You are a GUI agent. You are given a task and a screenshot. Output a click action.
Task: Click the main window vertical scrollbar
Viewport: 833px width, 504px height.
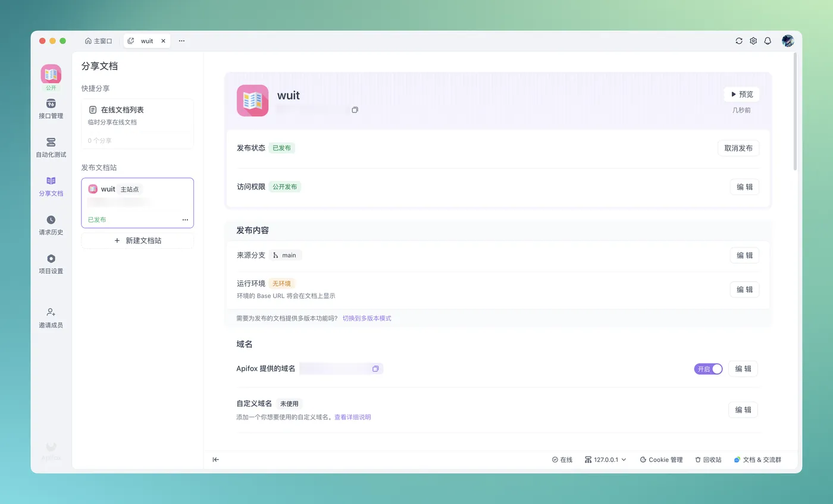(795, 112)
